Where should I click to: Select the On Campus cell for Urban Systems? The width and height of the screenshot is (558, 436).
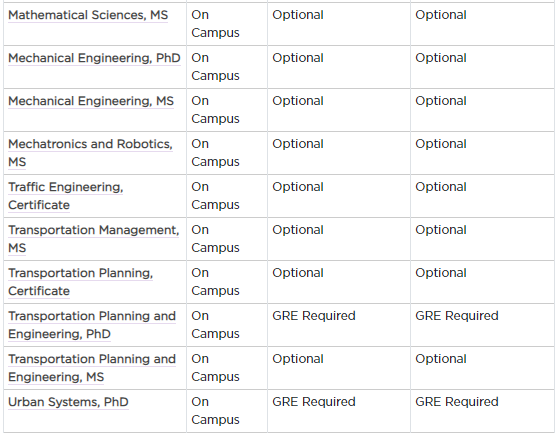click(x=227, y=411)
